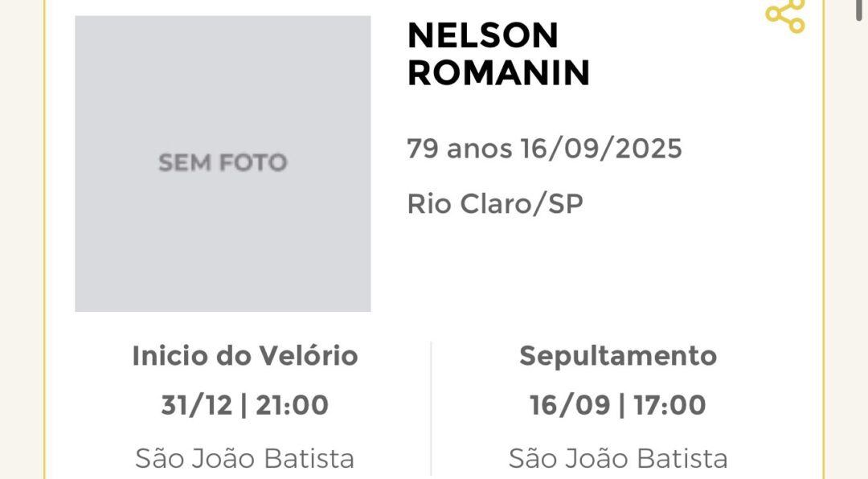
Task: Click the SEM FOTO label text
Action: point(223,163)
